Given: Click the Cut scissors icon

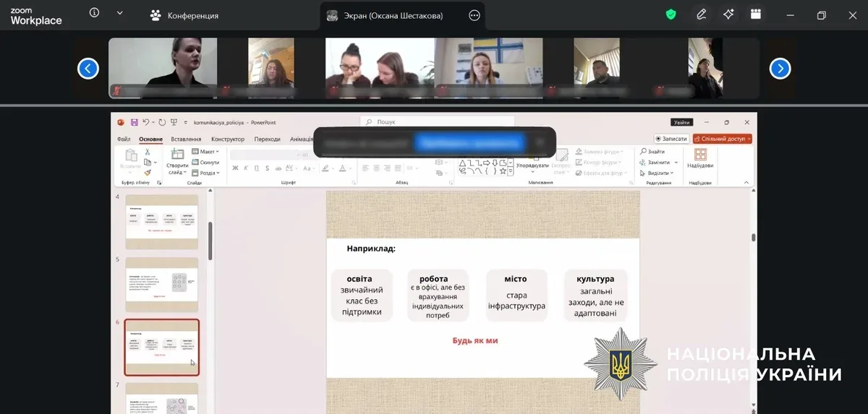Looking at the screenshot, I should tap(148, 152).
